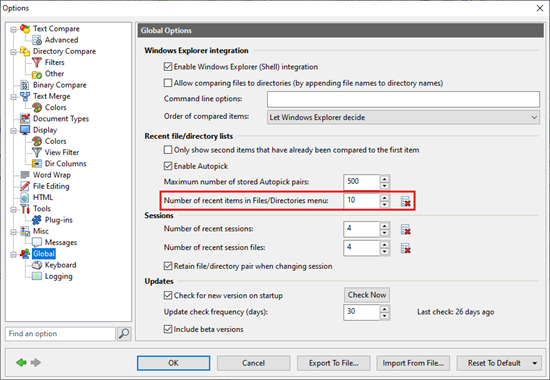Viewport: 550px width, 380px height.
Task: Click the Keyboard icon in tree
Action: [37, 265]
